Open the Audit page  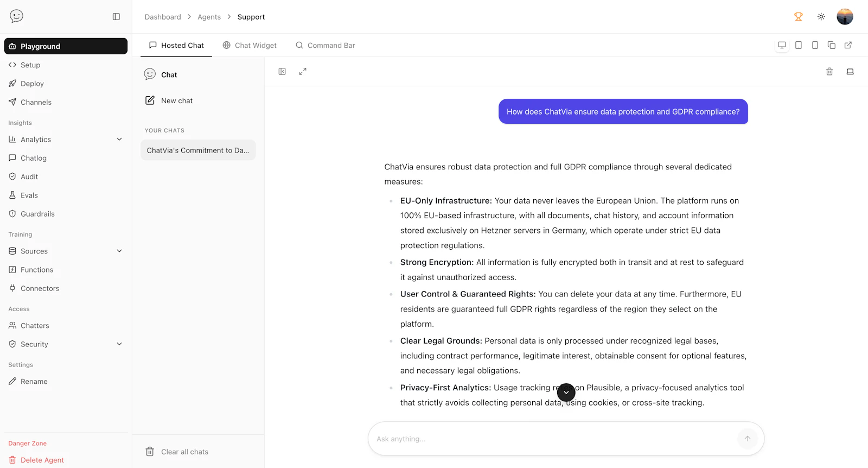click(x=66, y=177)
